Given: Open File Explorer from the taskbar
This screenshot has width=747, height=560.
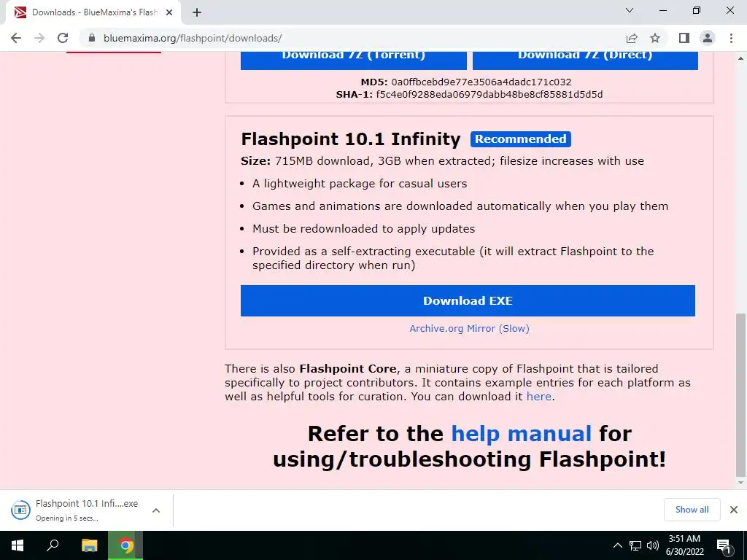Looking at the screenshot, I should pos(89,545).
